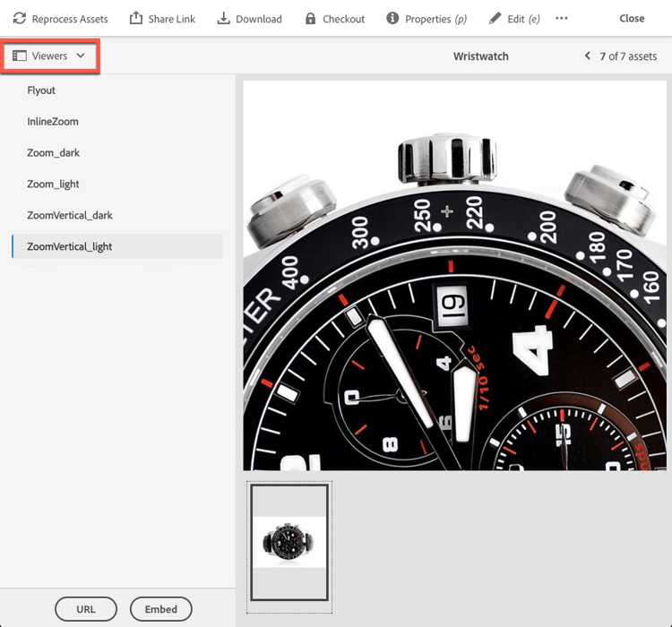Viewport: 672px width, 627px height.
Task: Click the Close button
Action: [x=632, y=19]
